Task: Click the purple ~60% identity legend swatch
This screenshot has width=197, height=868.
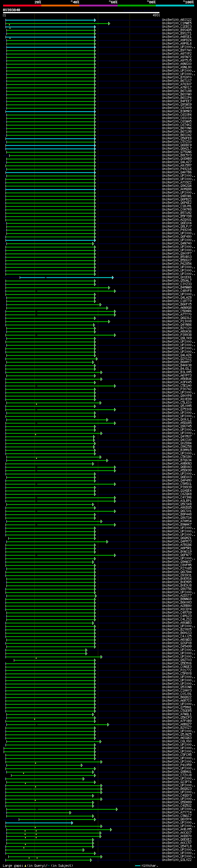Action: [x=99, y=6]
